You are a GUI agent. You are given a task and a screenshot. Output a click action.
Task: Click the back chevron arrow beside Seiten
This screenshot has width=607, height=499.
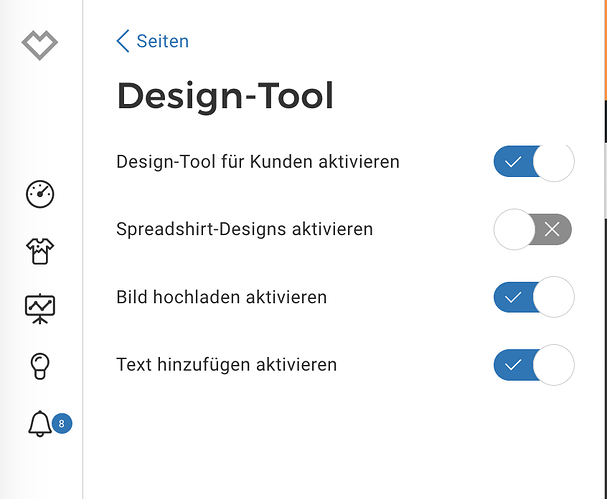[123, 41]
